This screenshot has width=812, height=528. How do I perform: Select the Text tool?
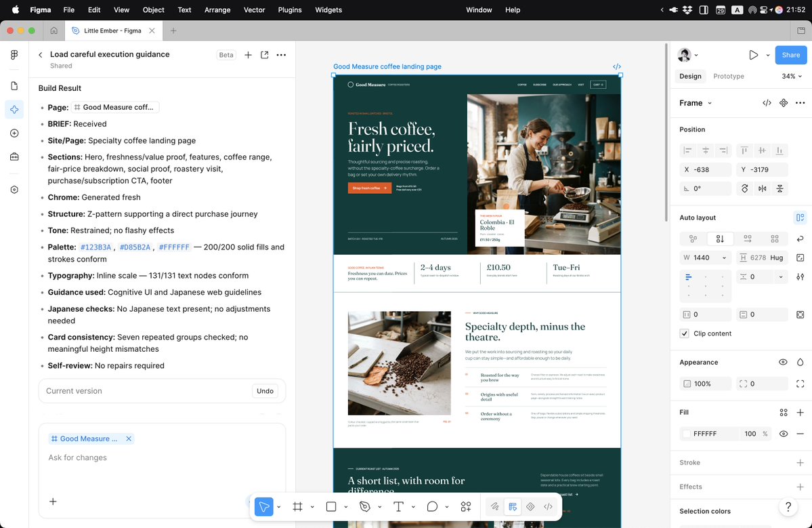pyautogui.click(x=398, y=507)
